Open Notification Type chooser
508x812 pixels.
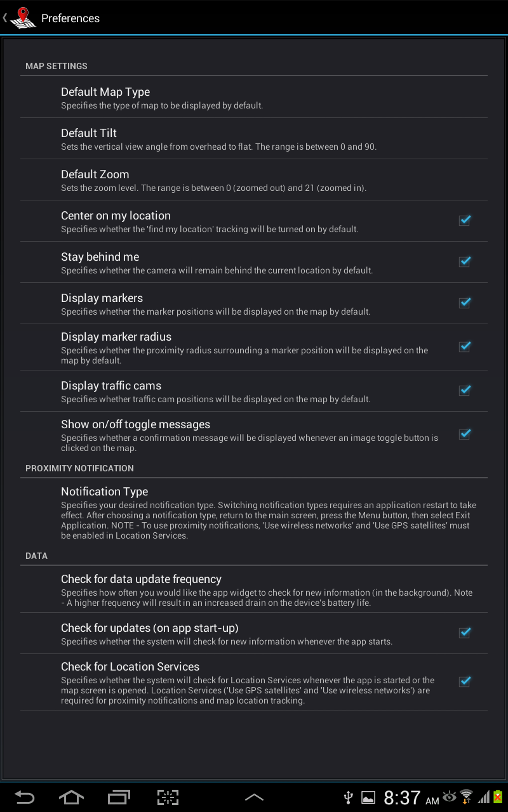click(x=254, y=513)
